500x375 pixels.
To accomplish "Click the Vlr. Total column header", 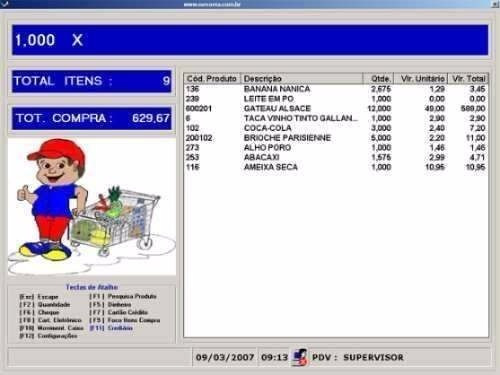I will pyautogui.click(x=468, y=79).
